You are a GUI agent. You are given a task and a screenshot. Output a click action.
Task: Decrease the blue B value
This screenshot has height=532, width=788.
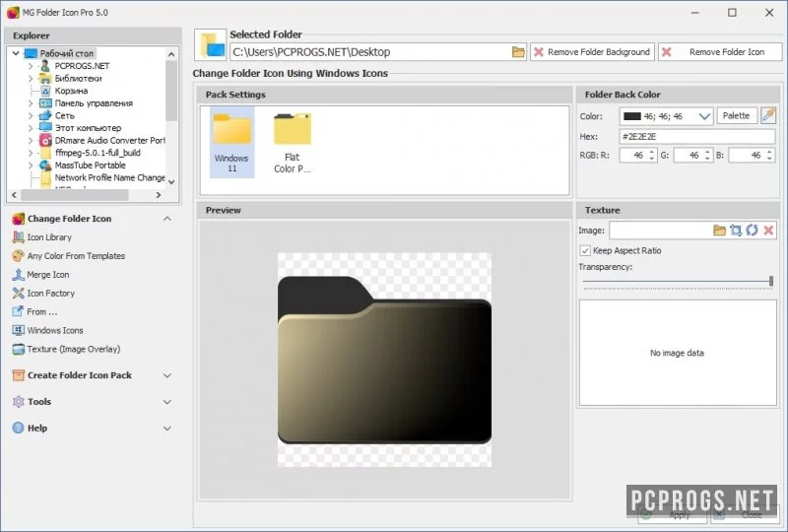(769, 159)
